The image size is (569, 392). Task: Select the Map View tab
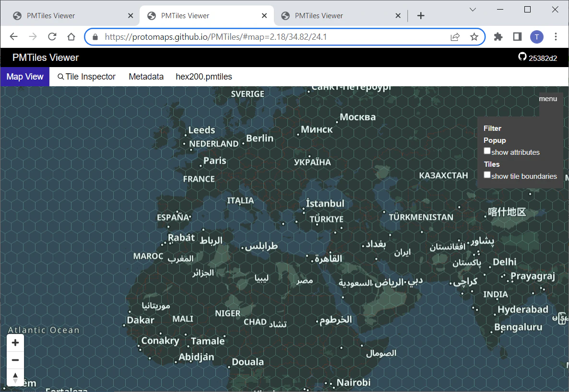coord(24,77)
